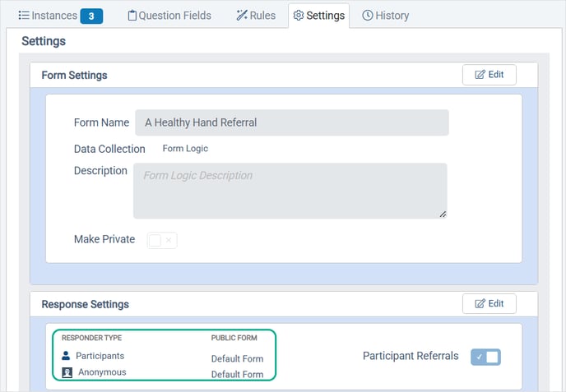This screenshot has width=566, height=392.
Task: Click the Anonymous responder icon
Action: point(67,372)
